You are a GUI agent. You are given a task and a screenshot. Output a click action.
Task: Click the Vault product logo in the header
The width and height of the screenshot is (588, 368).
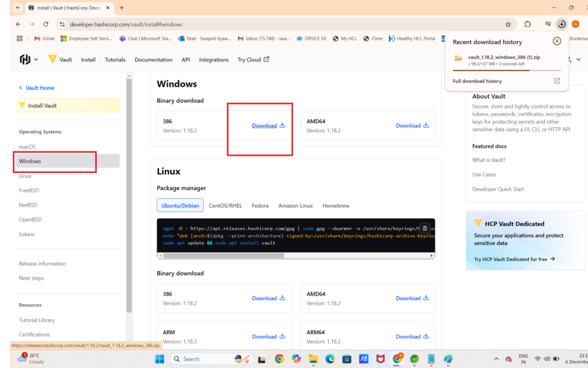click(60, 59)
